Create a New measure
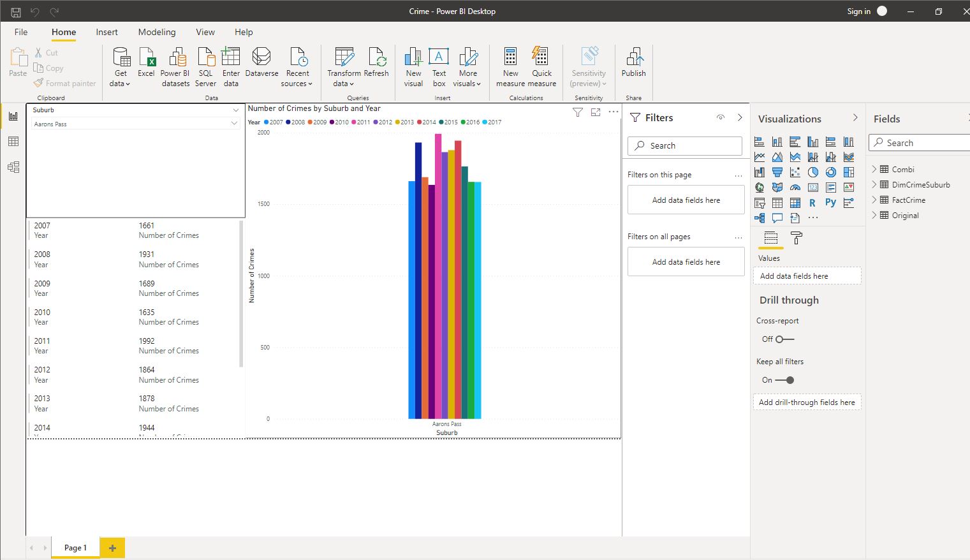This screenshot has width=970, height=560. click(510, 67)
